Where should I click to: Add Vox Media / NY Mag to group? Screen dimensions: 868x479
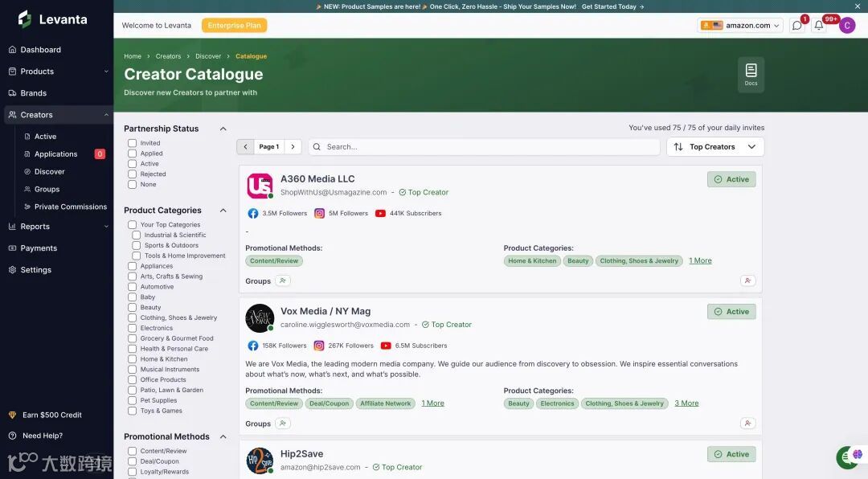pyautogui.click(x=283, y=424)
